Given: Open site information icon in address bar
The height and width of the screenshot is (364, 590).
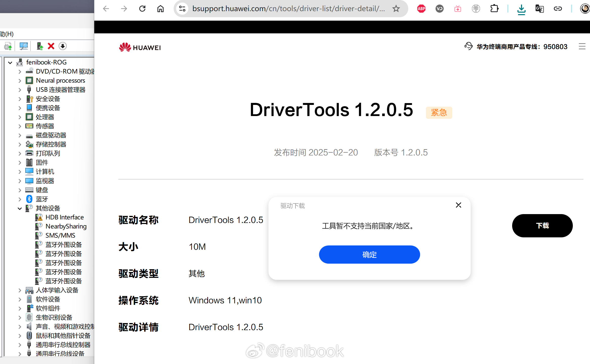Looking at the screenshot, I should pos(182,9).
